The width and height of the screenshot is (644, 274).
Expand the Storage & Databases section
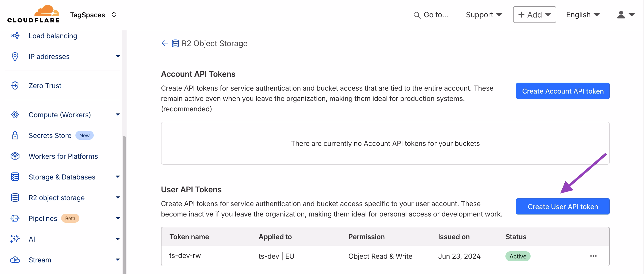(x=118, y=177)
